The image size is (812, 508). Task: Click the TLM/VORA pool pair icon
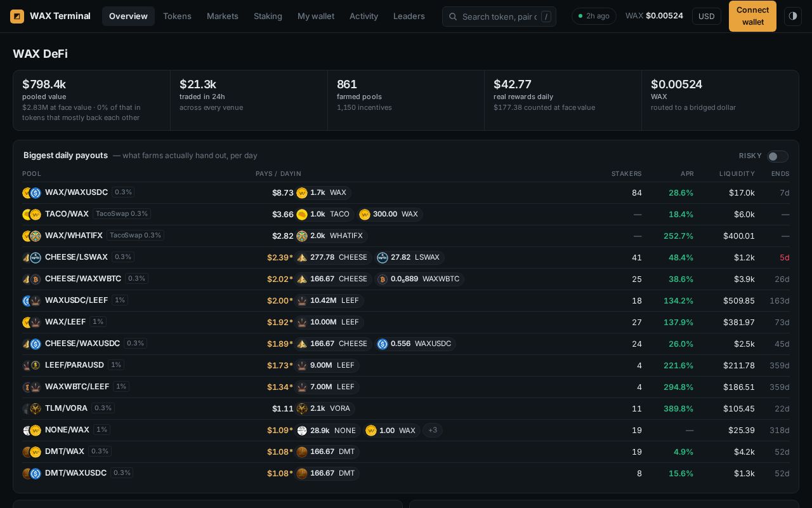tap(32, 408)
